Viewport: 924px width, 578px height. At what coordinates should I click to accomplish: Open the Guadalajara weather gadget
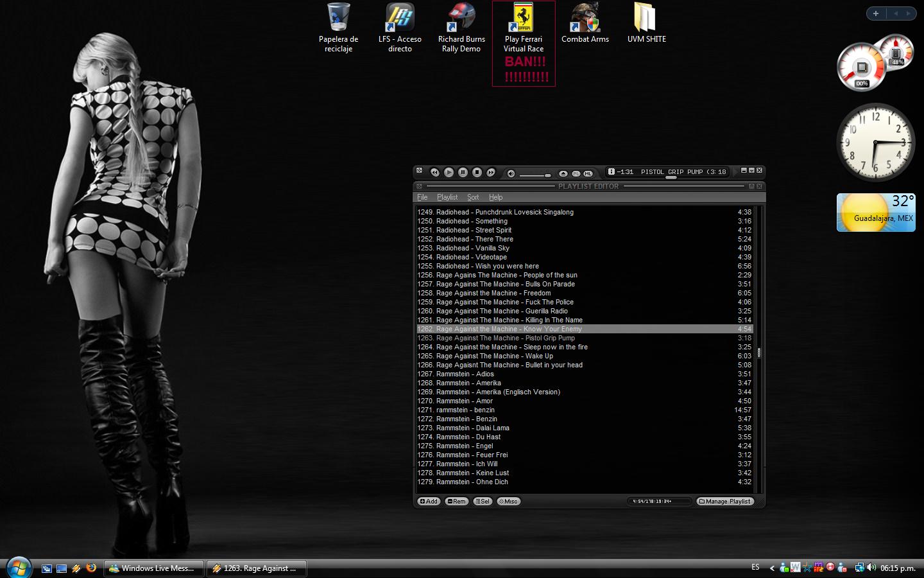pyautogui.click(x=876, y=213)
